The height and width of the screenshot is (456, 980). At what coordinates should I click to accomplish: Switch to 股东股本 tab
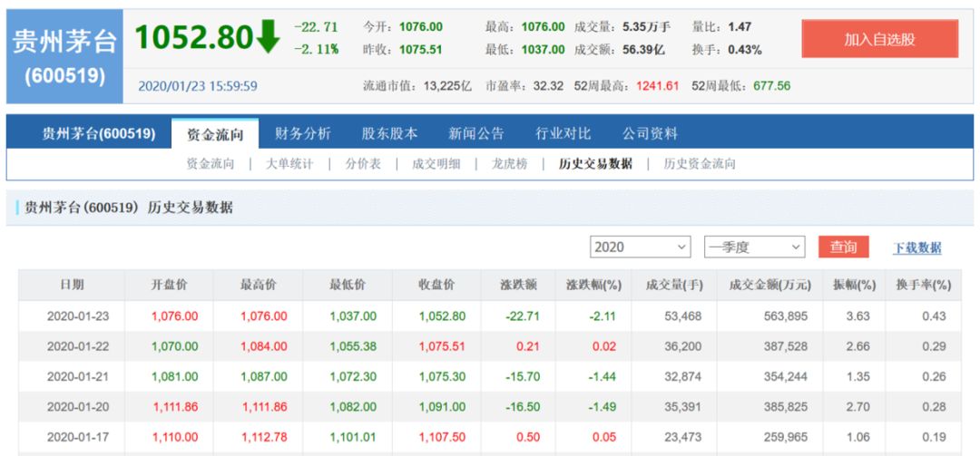[x=390, y=133]
